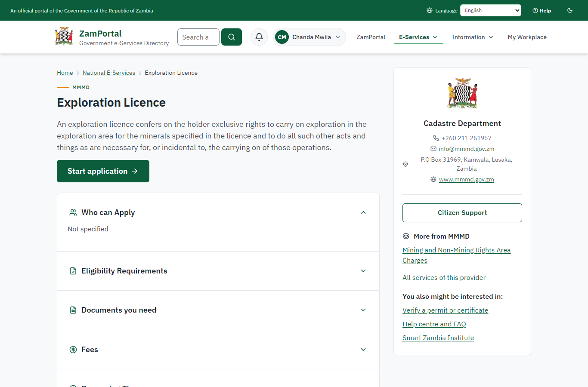
Task: Click the envelope icon beside email address
Action: [433, 149]
